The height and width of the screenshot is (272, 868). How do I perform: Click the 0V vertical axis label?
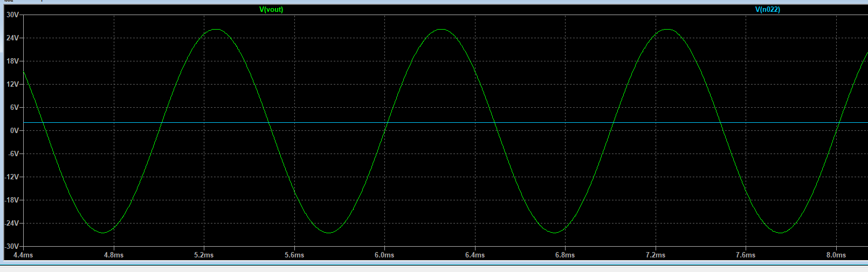[x=14, y=131]
